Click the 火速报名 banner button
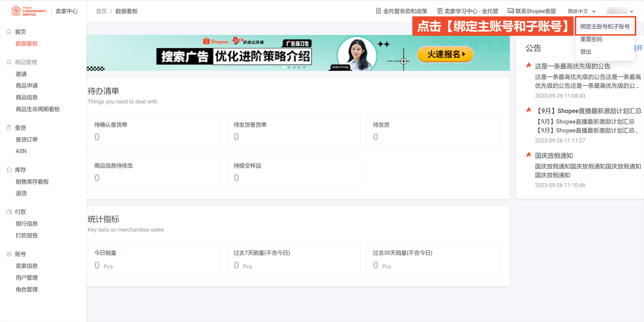The height and width of the screenshot is (322, 644). [x=445, y=54]
